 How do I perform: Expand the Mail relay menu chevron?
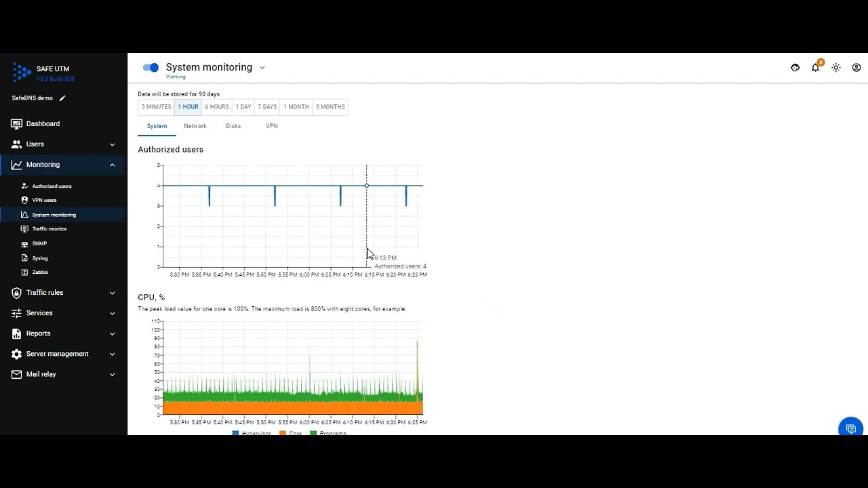pyautogui.click(x=113, y=374)
